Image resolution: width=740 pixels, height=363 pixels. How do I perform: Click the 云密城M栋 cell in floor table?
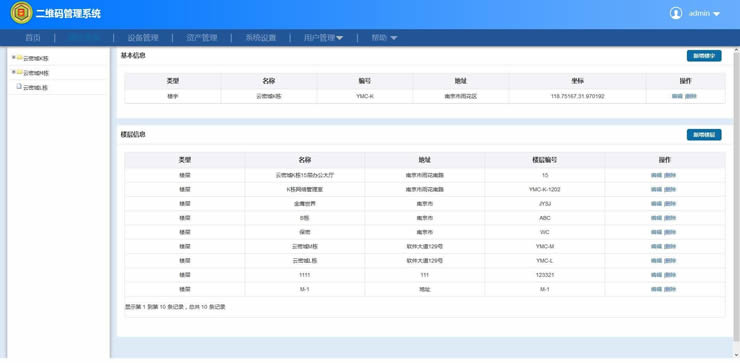click(x=304, y=246)
